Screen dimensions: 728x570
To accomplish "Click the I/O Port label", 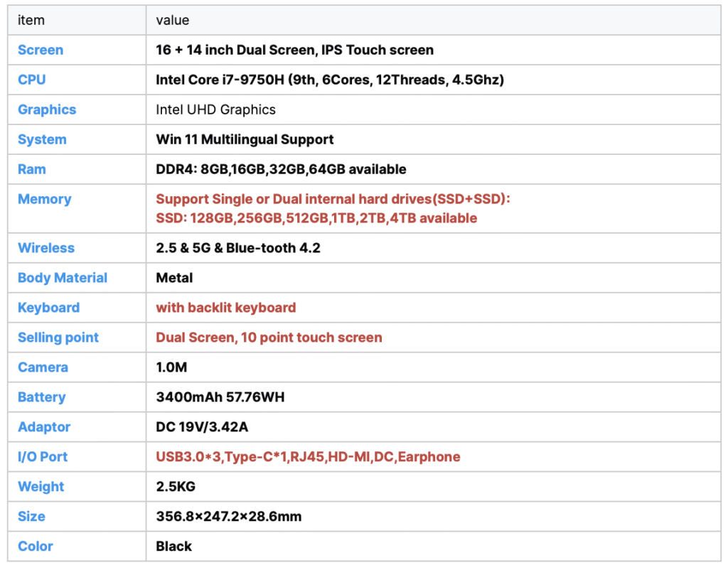I will point(43,457).
